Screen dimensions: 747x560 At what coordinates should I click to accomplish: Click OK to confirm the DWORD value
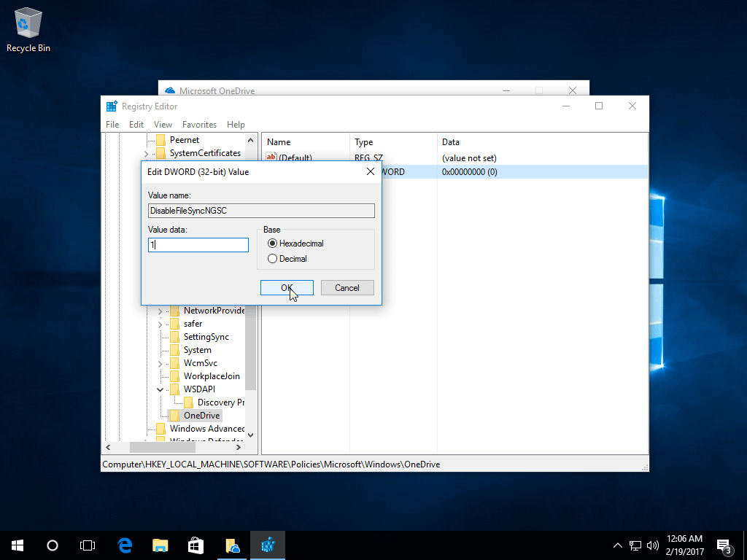[287, 288]
